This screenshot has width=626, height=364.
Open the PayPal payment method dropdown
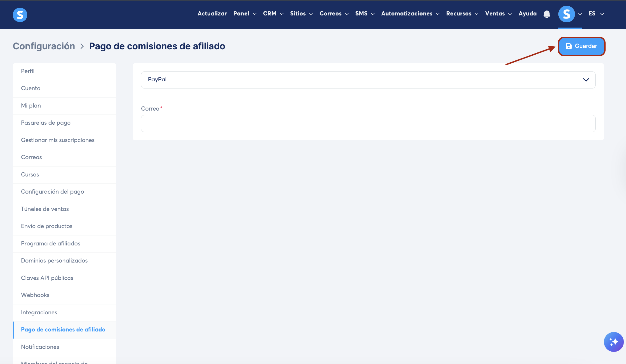[x=368, y=80]
